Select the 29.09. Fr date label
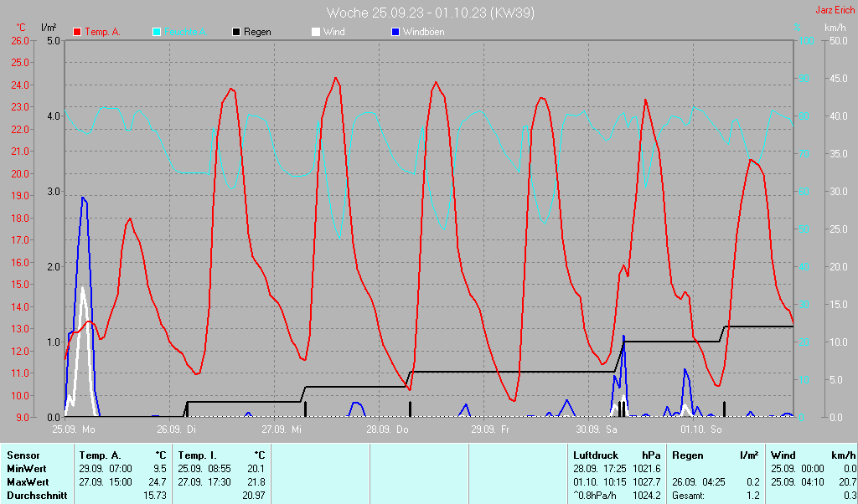Viewport: 858px width, 504px height. click(x=492, y=429)
